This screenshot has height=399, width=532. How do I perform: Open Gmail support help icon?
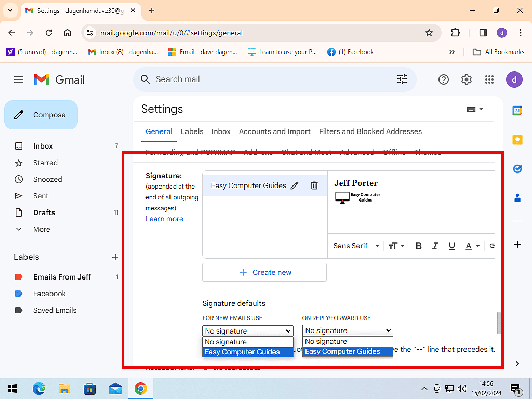(x=444, y=79)
